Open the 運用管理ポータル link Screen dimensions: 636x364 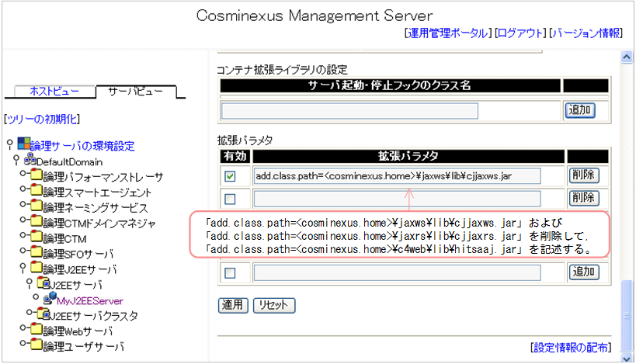[x=448, y=33]
